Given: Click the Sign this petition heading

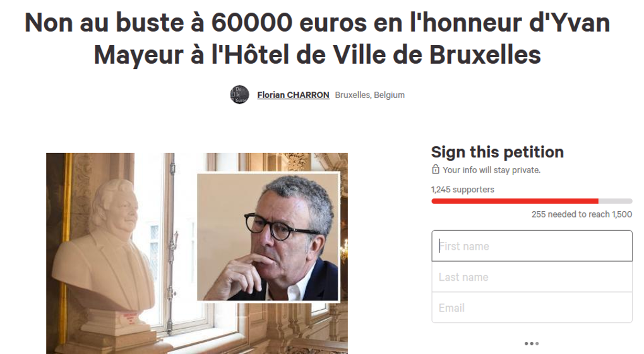Looking at the screenshot, I should 498,152.
